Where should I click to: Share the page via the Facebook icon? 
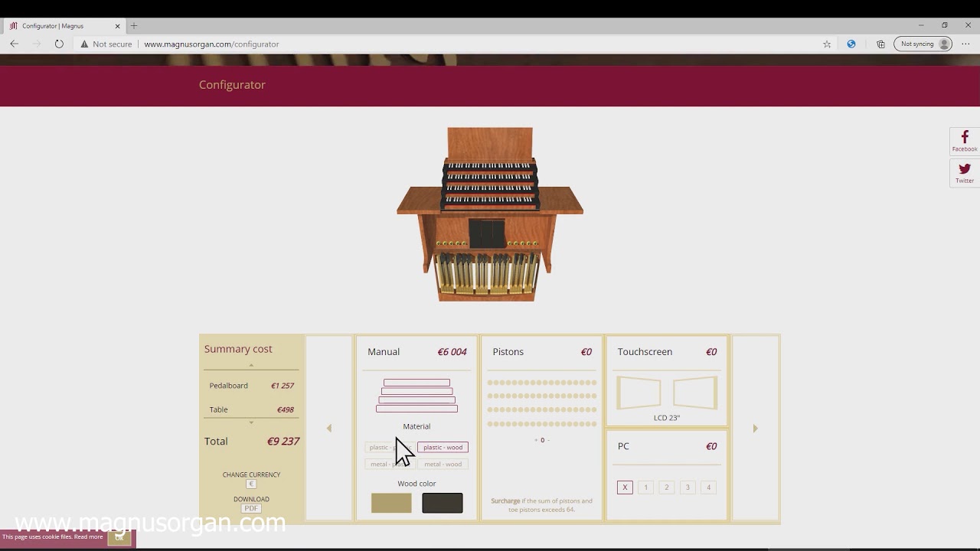click(x=965, y=141)
